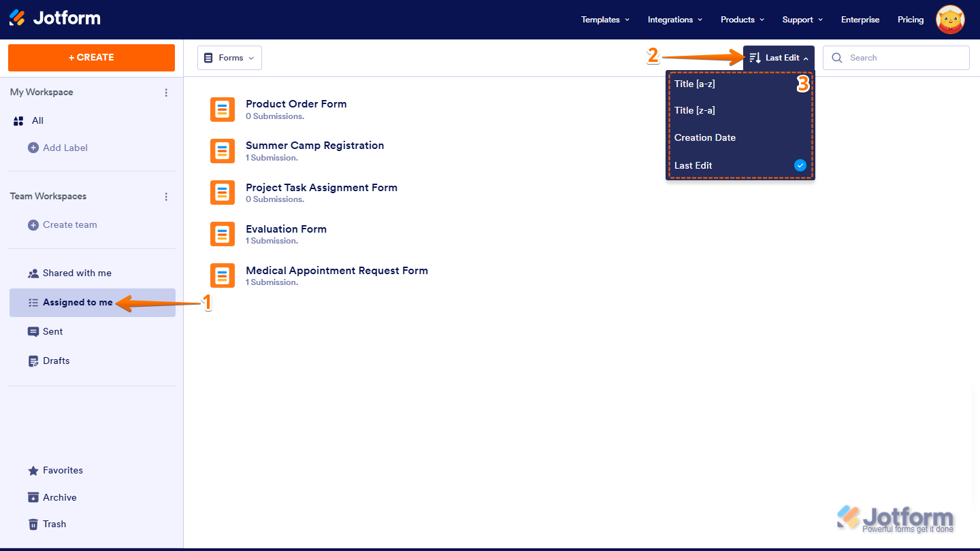Collapse the Last Edit sort dropdown
This screenshot has height=551, width=980.
click(x=778, y=57)
